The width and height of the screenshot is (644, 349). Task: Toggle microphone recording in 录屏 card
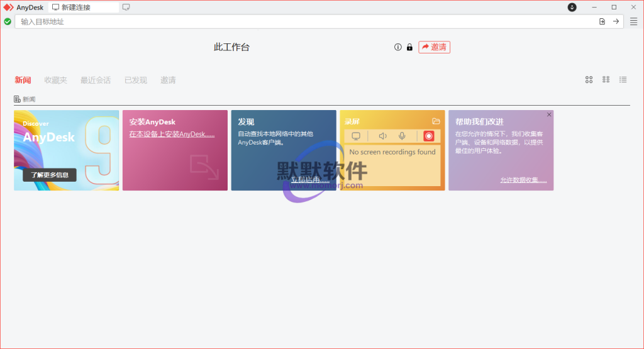pos(402,136)
